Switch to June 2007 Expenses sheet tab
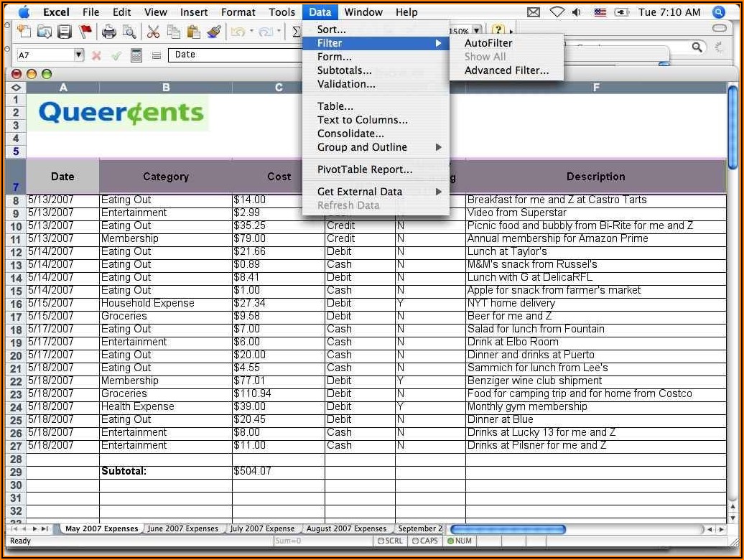This screenshot has height=560, width=744. pyautogui.click(x=183, y=528)
